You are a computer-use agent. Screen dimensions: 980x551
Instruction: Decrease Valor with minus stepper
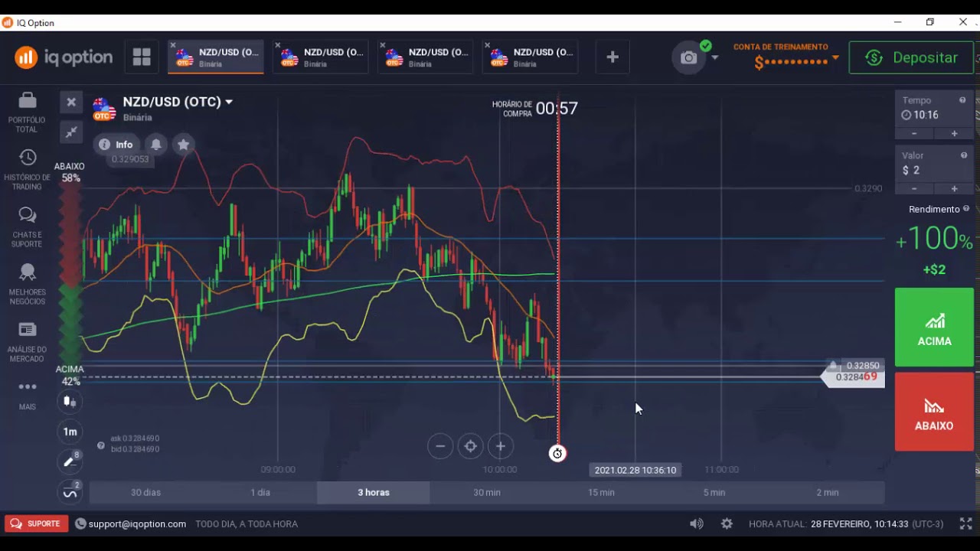coord(914,188)
